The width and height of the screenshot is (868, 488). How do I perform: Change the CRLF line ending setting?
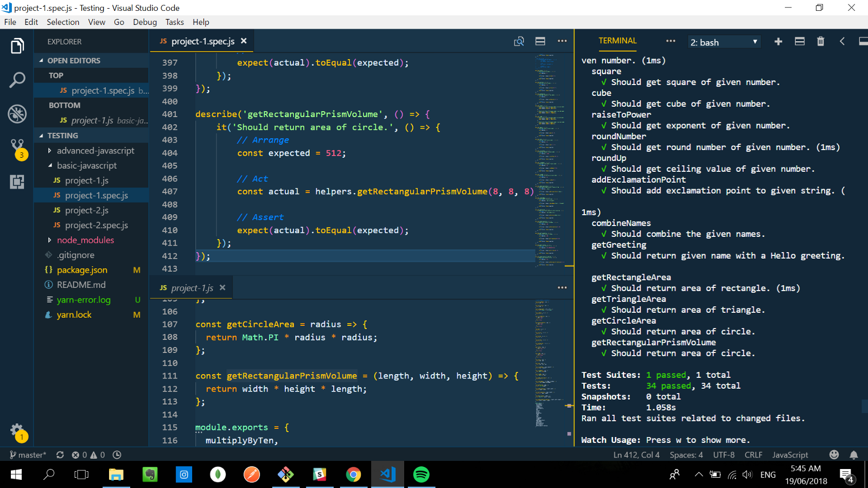(x=753, y=455)
